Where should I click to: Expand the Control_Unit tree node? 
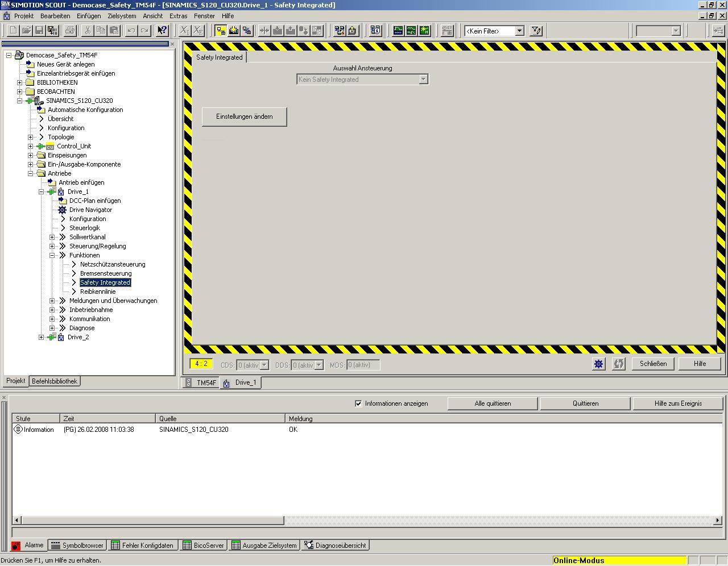[x=31, y=146]
